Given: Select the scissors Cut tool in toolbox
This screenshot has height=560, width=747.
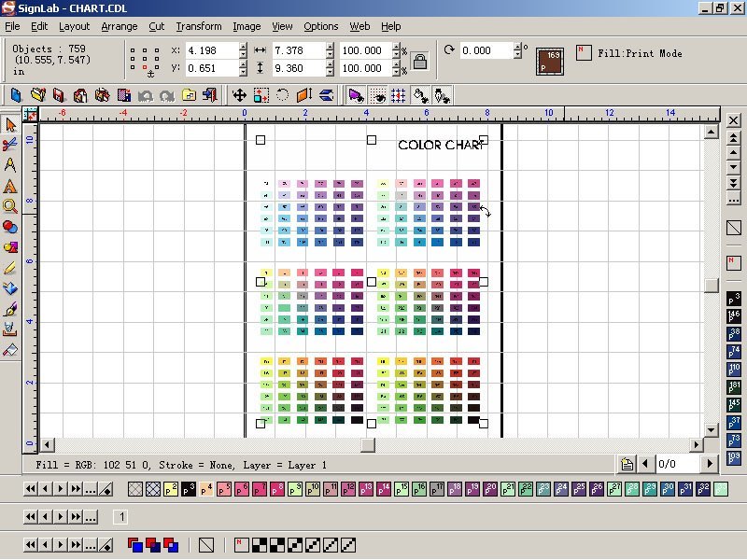Looking at the screenshot, I should coord(10,145).
